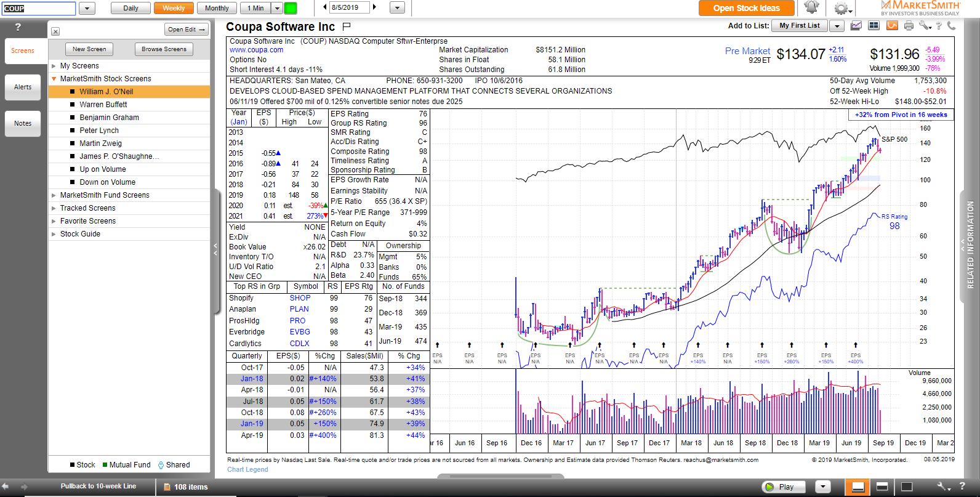
Task: Expand Favorite Screens folder
Action: tap(54, 221)
